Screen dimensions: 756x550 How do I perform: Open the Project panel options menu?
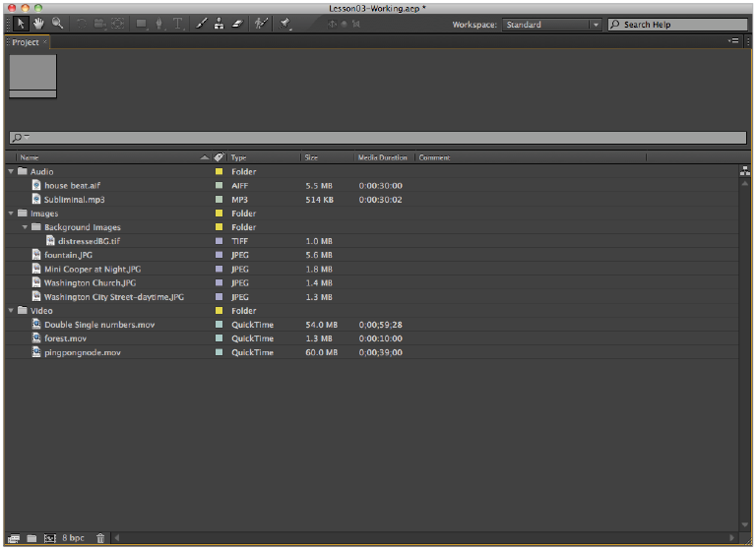[733, 41]
